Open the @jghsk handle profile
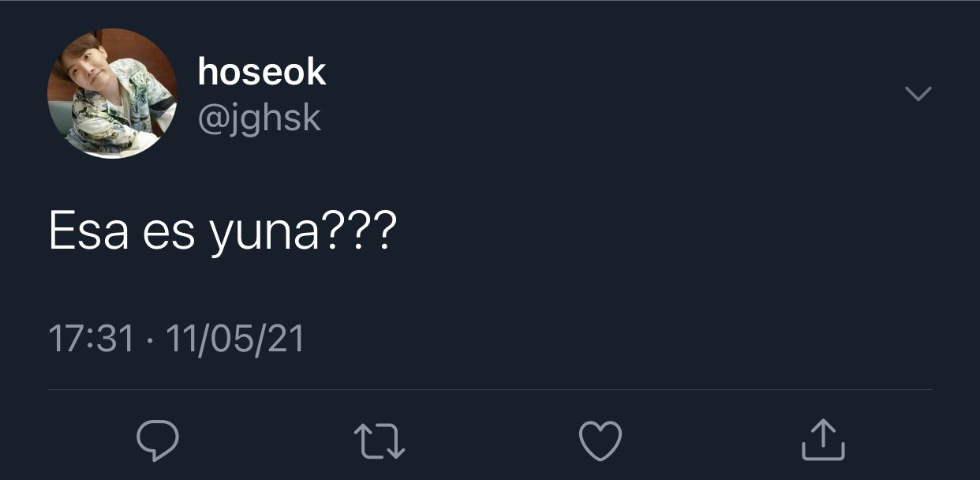 click(x=260, y=118)
